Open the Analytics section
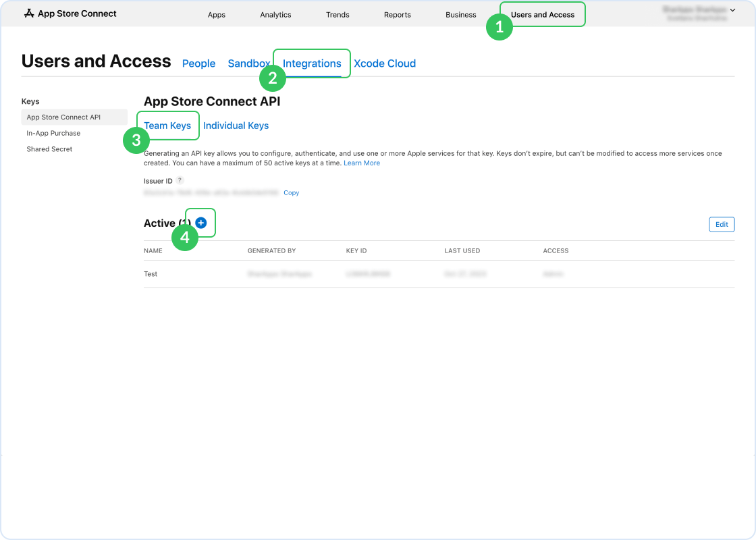 coord(275,14)
